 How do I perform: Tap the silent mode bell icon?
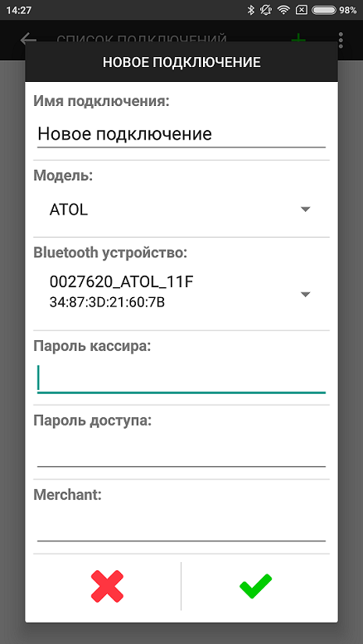(x=266, y=10)
